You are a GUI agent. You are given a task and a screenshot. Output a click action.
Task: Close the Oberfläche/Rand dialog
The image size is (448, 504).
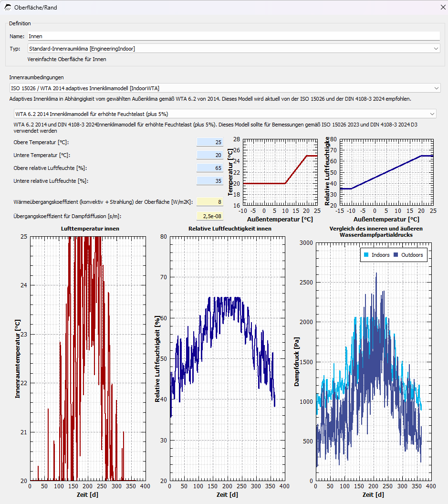click(443, 7)
